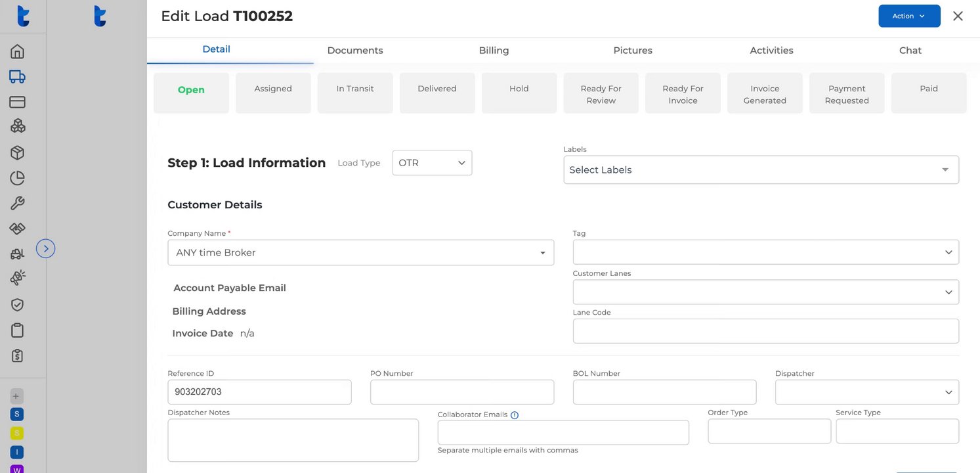Open the forklift icon in sidebar

18,254
